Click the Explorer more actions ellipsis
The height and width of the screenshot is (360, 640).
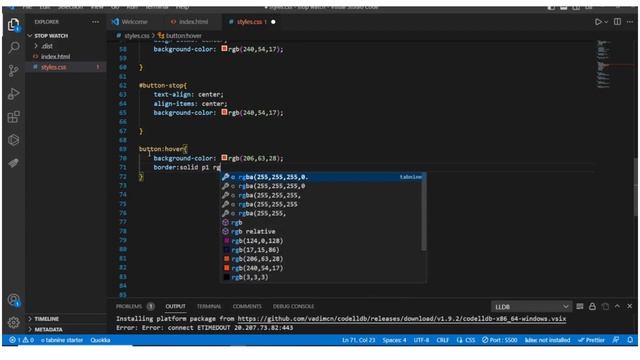[x=95, y=22]
